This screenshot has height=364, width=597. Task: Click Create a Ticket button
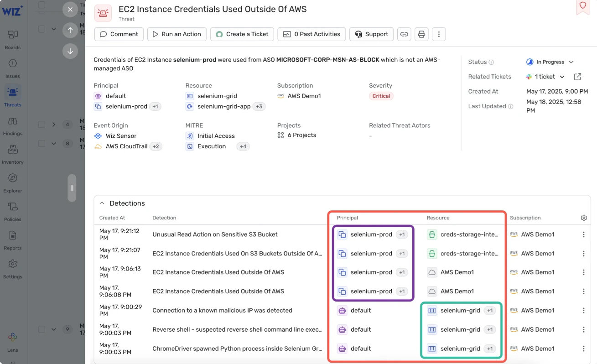pos(242,34)
